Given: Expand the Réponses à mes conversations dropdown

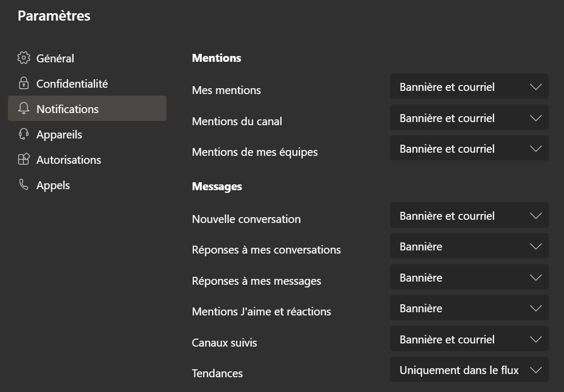Looking at the screenshot, I should pyautogui.click(x=469, y=246).
